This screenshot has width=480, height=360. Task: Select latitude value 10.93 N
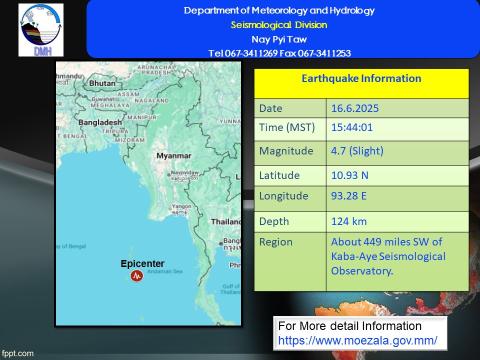coord(350,175)
